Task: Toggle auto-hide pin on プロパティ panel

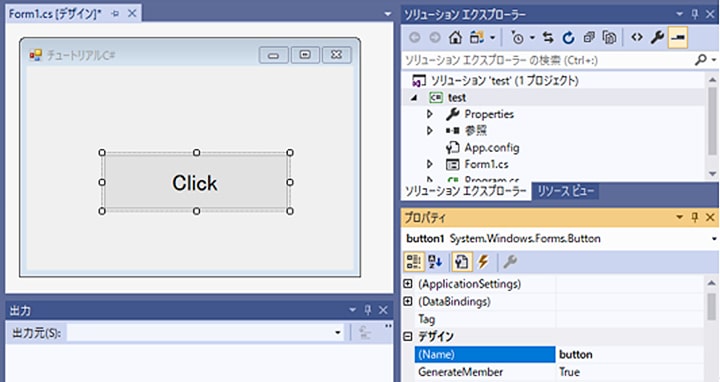Action: point(695,217)
